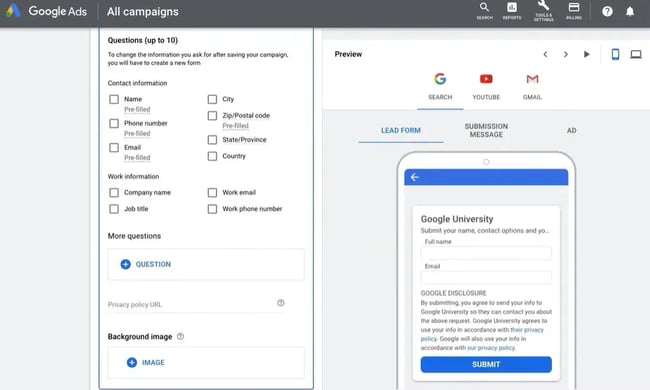
Task: Click the plus icon beside IMAGE
Action: 132,363
